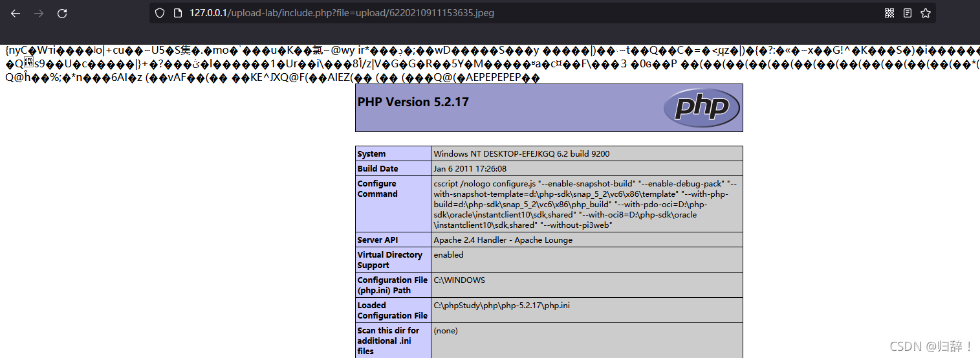Select the System row label
The width and height of the screenshot is (980, 358).
[393, 153]
